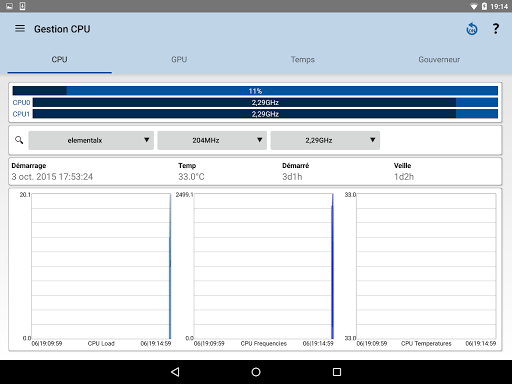Tap the CPU0 frequency bar
Viewport: 512px width, 384px height.
(265, 102)
